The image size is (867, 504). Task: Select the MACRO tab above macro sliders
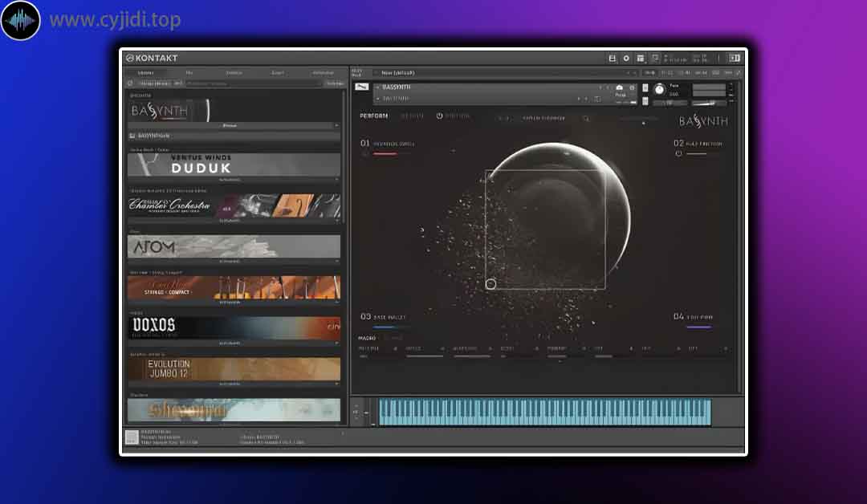coord(367,338)
